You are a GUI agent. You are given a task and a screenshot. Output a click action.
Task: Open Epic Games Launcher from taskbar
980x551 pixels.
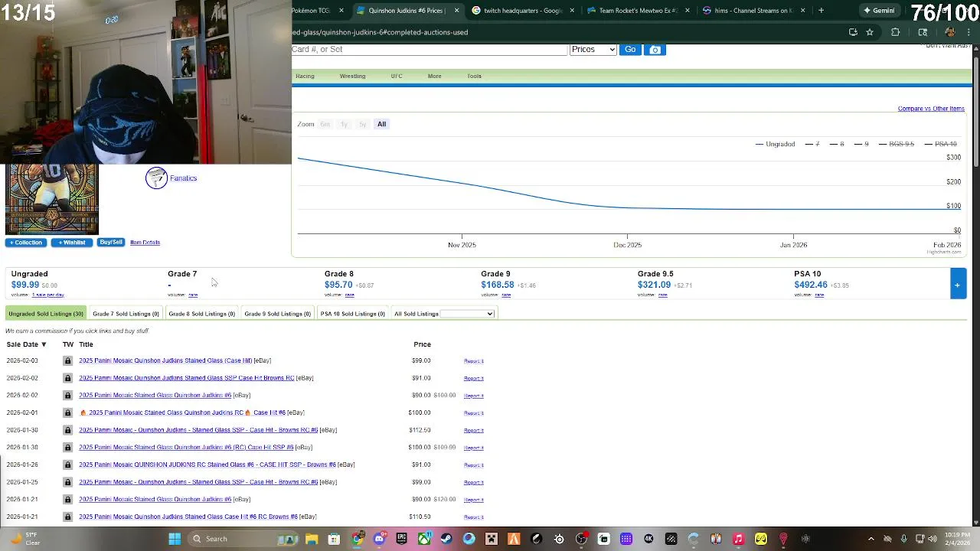pyautogui.click(x=401, y=539)
